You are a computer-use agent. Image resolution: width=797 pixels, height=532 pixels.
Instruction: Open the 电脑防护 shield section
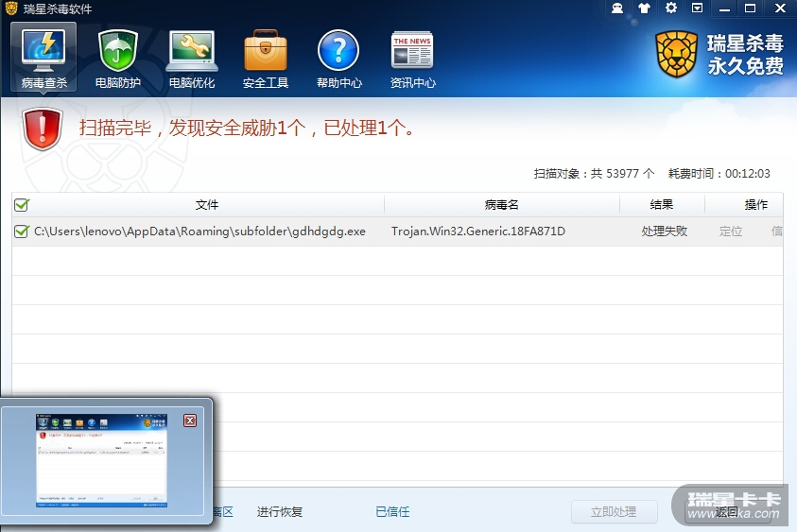(x=118, y=59)
